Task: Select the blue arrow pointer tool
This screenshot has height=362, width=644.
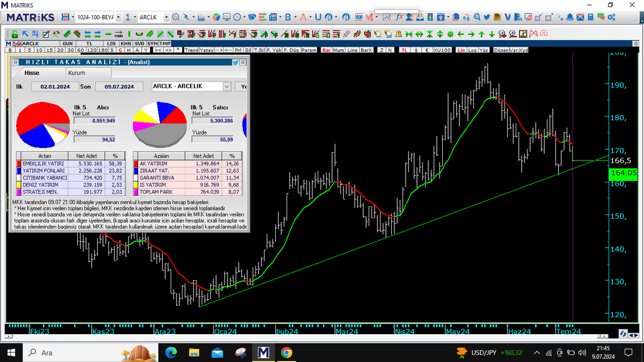Action: pos(25,34)
